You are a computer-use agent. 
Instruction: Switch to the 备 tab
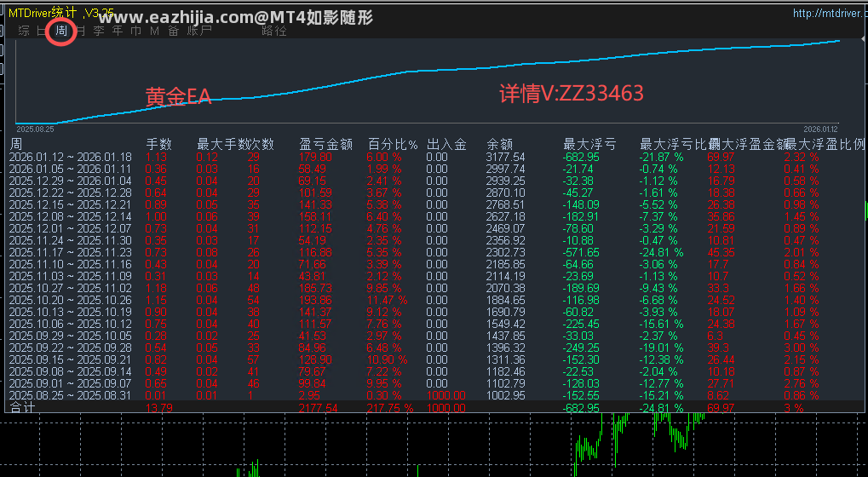tap(174, 31)
